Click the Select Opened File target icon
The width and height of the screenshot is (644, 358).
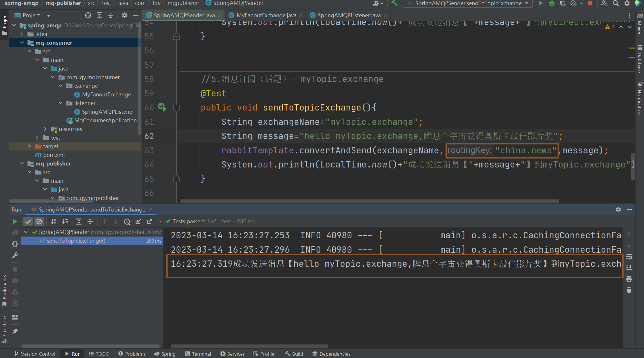[88, 15]
